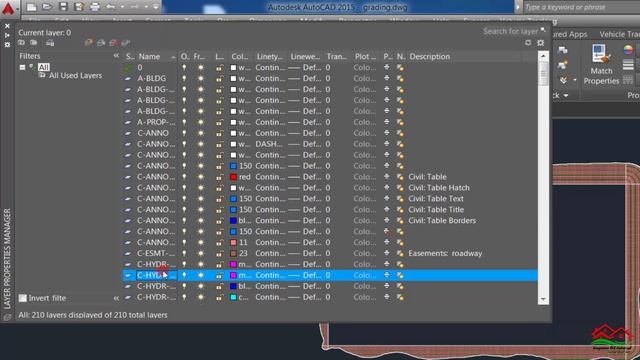
Task: Open the Undo history dropdown arrow
Action: pyautogui.click(x=122, y=7)
